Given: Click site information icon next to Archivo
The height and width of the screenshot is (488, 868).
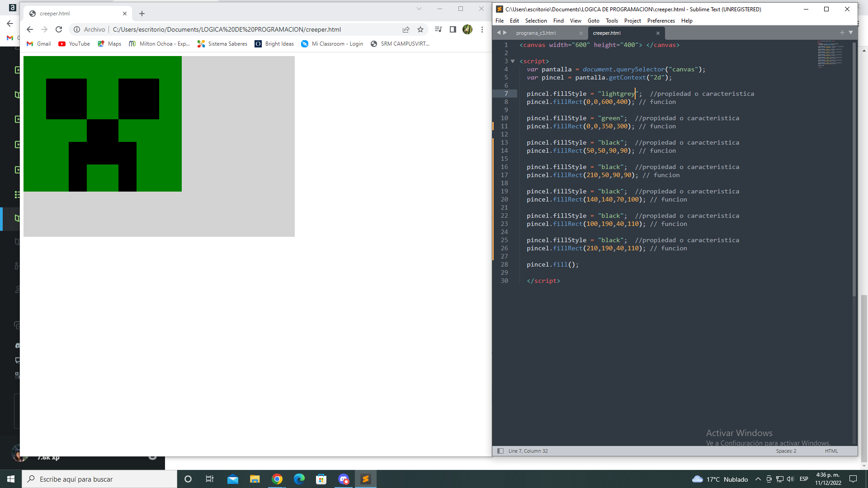Looking at the screenshot, I should click(x=77, y=29).
